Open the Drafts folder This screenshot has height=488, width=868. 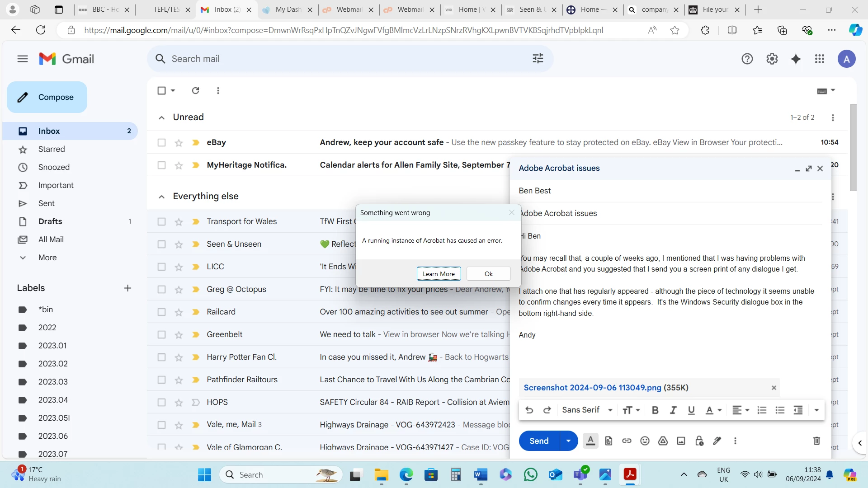coord(50,221)
